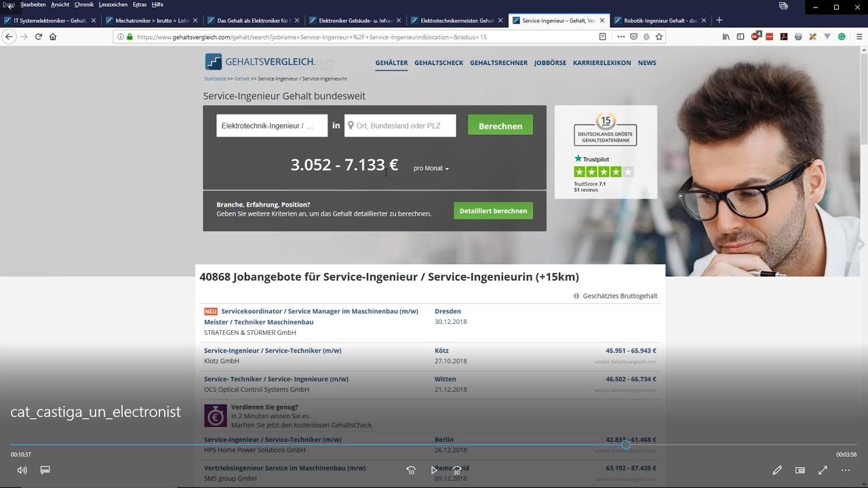The height and width of the screenshot is (488, 868).
Task: Click Startseite breadcrumb link
Action: pyautogui.click(x=215, y=79)
